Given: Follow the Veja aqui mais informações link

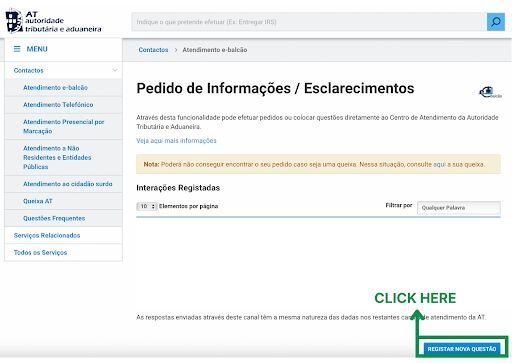Looking at the screenshot, I should (176, 141).
